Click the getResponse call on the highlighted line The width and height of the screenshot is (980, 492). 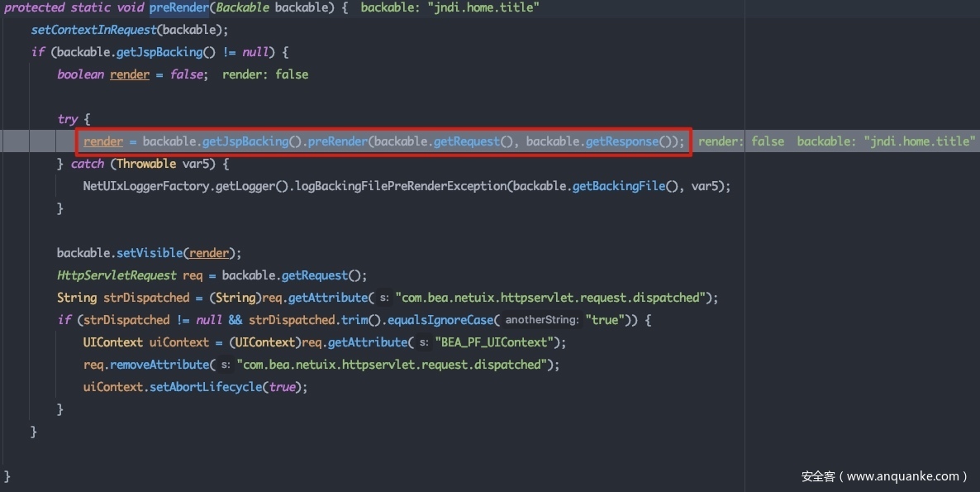click(621, 141)
